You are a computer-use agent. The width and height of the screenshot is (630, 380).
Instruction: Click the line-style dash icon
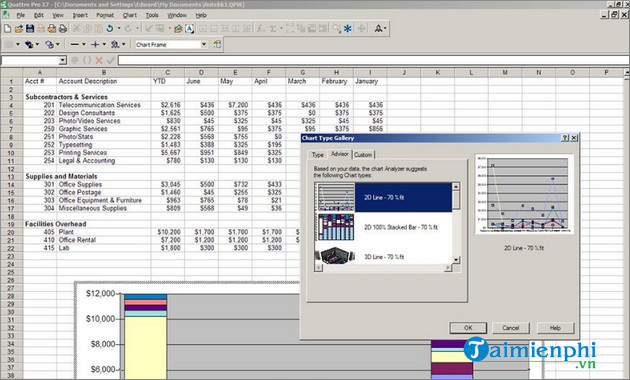click(x=75, y=44)
